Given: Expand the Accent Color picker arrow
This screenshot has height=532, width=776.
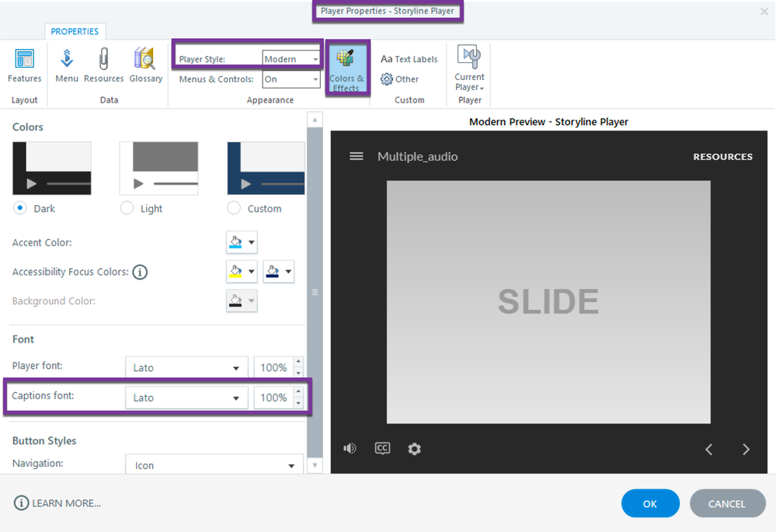Looking at the screenshot, I should coord(252,242).
